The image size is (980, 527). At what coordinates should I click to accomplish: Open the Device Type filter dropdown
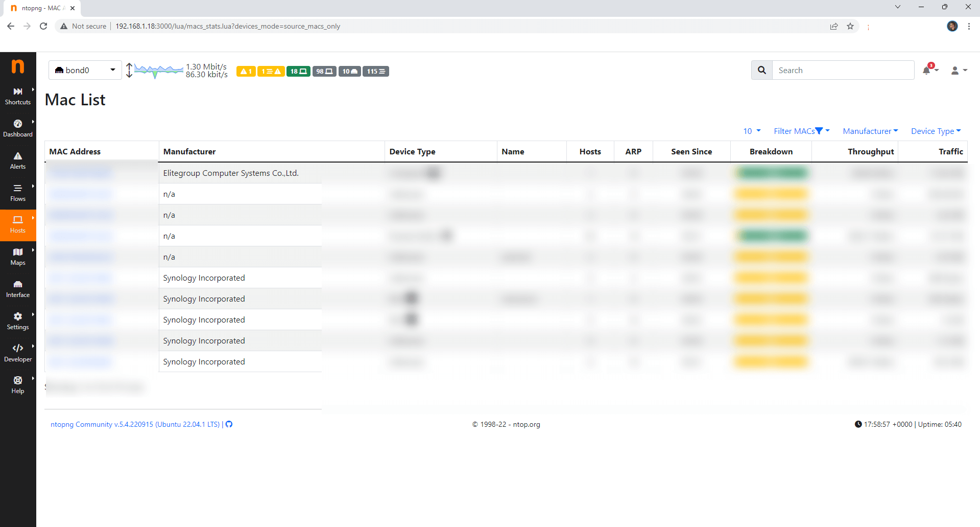(936, 131)
